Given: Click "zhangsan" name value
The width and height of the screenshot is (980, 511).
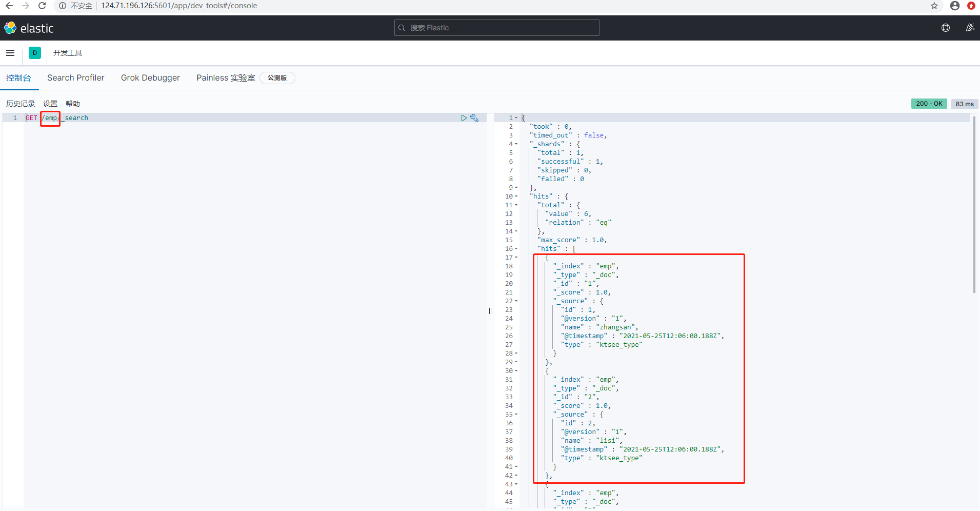Looking at the screenshot, I should coord(616,327).
